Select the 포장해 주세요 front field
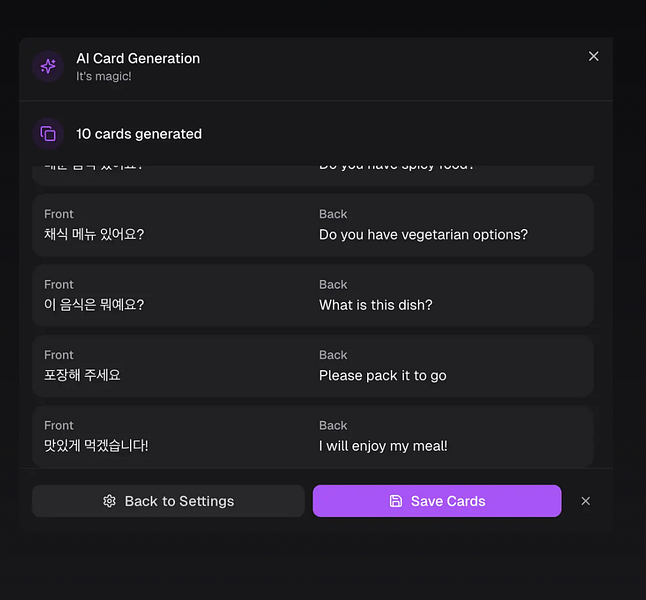Image resolution: width=646 pixels, height=600 pixels. pos(83,376)
